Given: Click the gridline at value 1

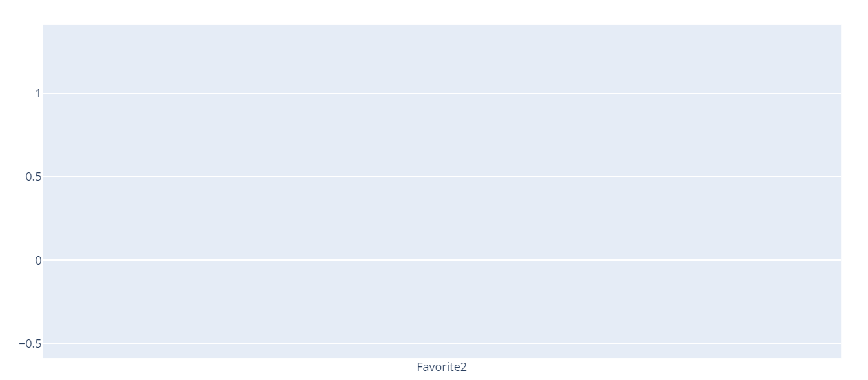Looking at the screenshot, I should (442, 94).
